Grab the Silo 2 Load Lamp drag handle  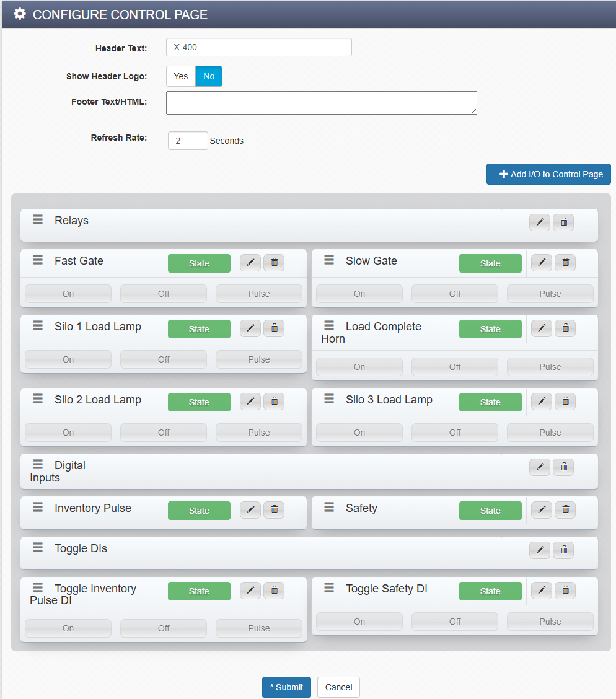[38, 398]
